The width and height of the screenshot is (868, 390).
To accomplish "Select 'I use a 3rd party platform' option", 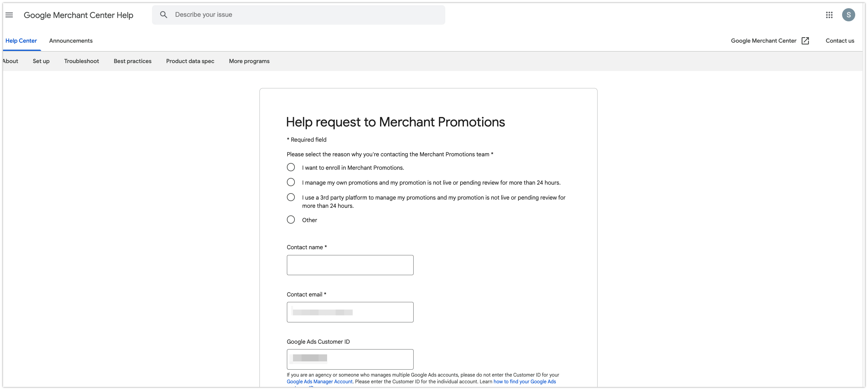I will (x=291, y=197).
